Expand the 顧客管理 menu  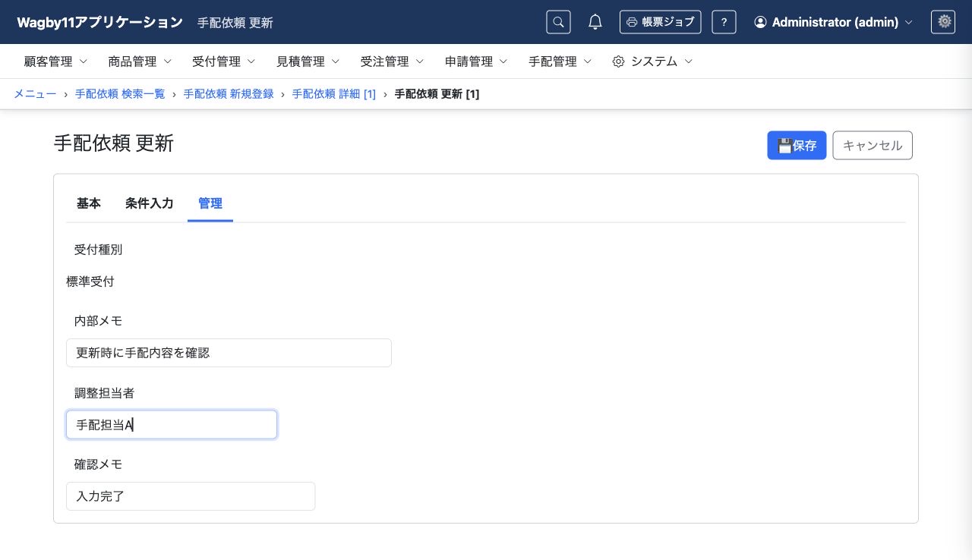(x=55, y=61)
